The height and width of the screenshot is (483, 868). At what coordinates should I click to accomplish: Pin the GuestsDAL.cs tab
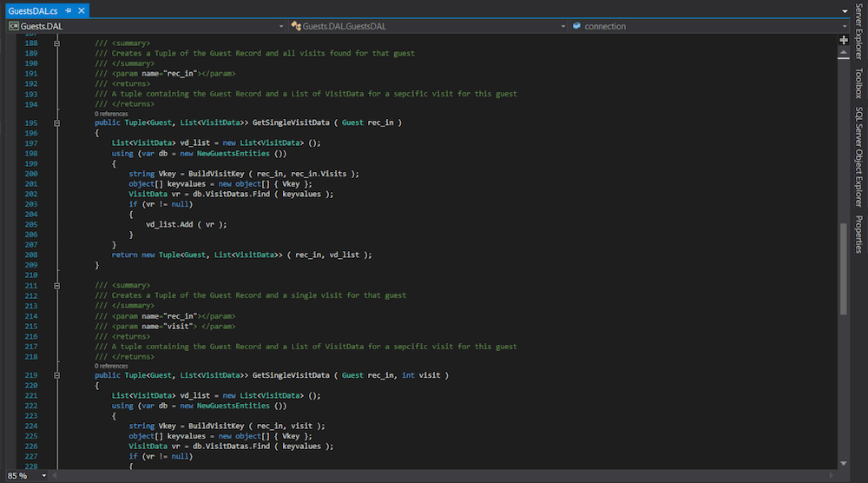click(x=66, y=9)
